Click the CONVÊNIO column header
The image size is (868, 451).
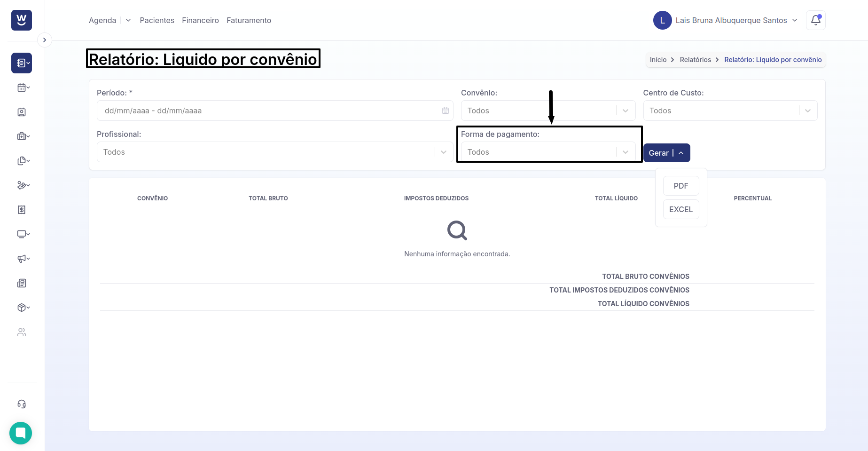(x=152, y=198)
